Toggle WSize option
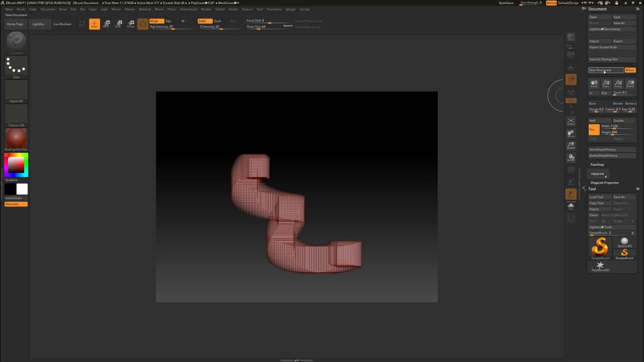The image size is (644, 362). (630, 70)
